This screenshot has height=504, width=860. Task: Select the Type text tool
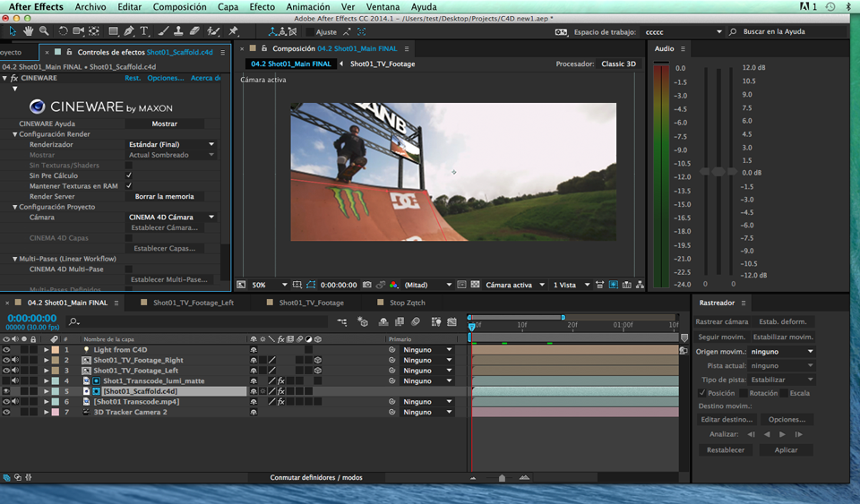click(x=144, y=31)
